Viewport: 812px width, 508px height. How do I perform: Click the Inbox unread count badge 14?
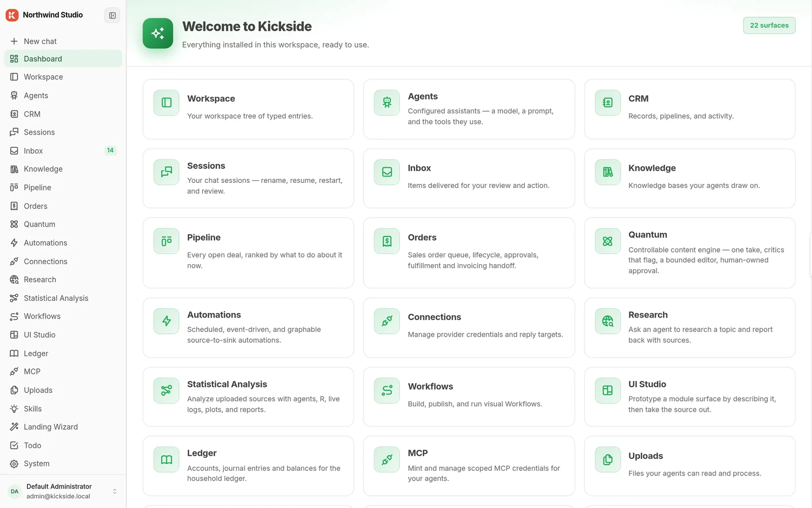click(x=110, y=150)
